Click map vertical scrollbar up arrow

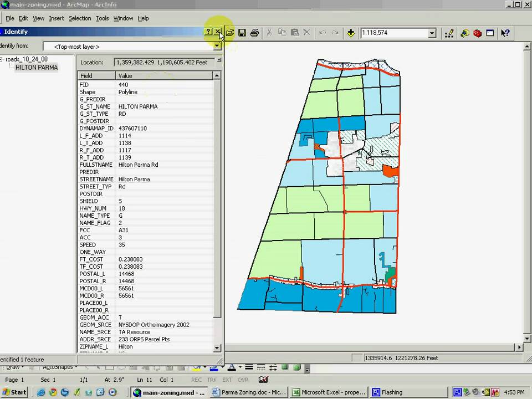tap(527, 47)
